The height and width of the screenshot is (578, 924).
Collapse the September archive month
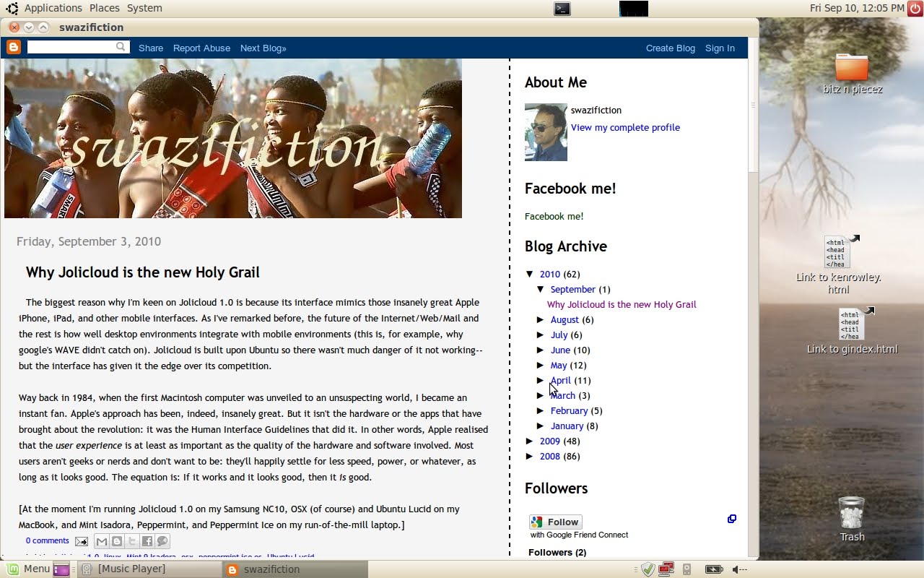click(541, 289)
